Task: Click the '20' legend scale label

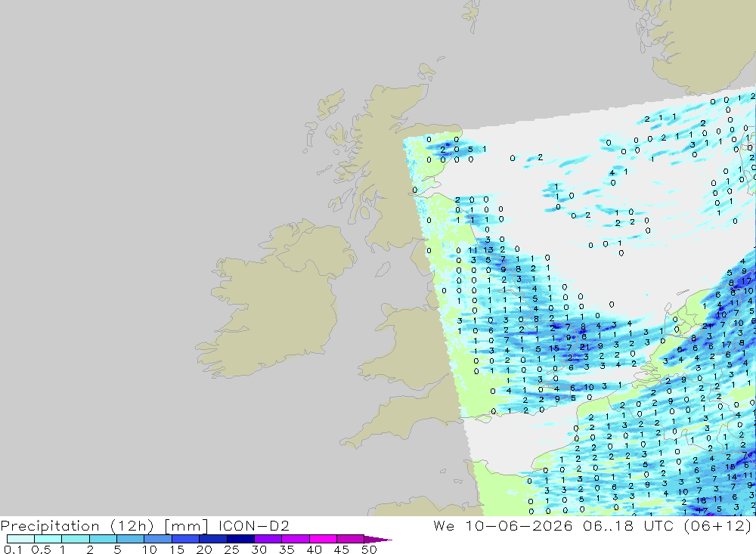Action: tap(204, 549)
